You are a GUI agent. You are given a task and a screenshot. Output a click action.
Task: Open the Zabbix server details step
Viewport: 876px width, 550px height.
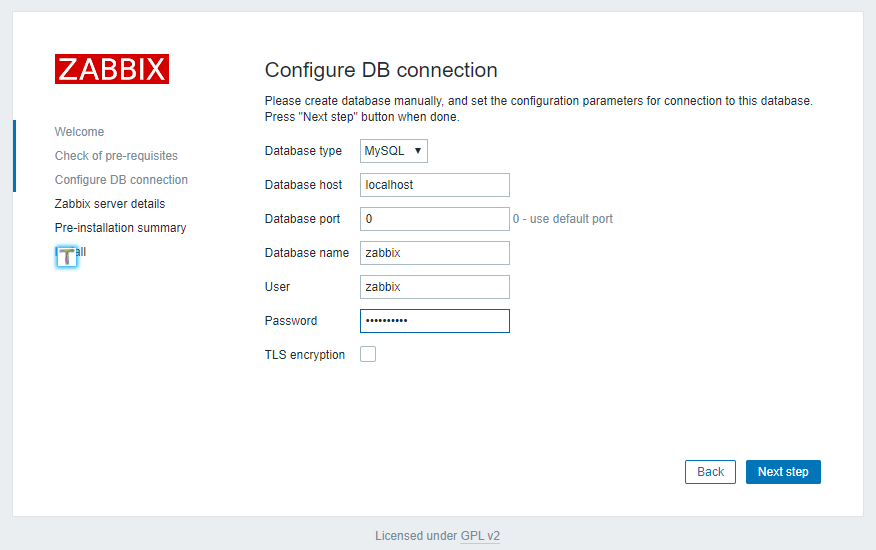click(110, 204)
